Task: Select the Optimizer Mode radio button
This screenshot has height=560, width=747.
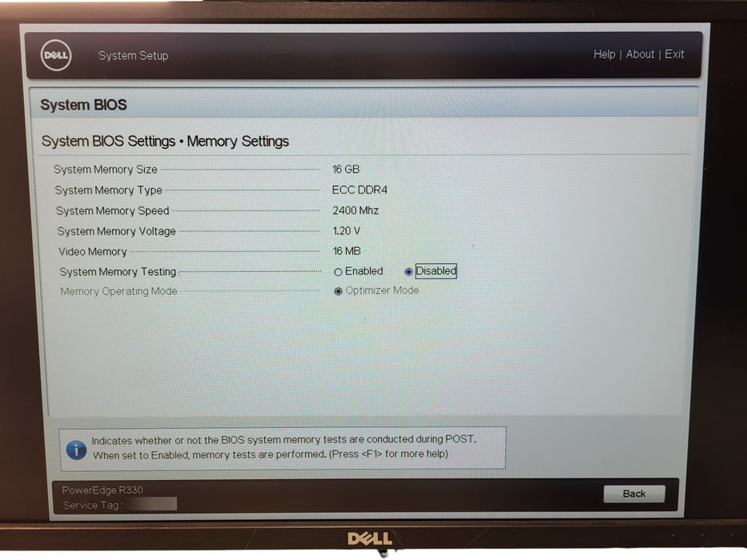Action: pyautogui.click(x=338, y=291)
